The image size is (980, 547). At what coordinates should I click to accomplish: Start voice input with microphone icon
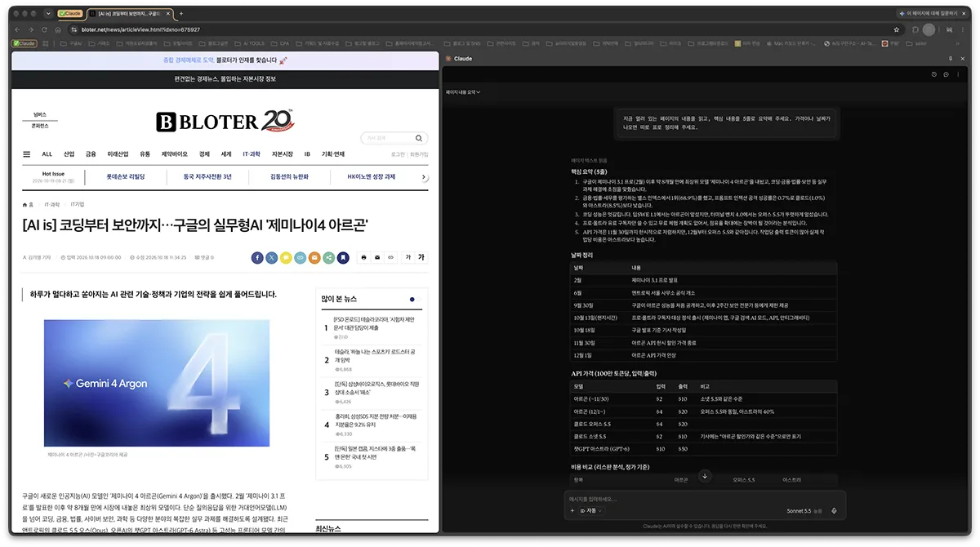pos(834,510)
